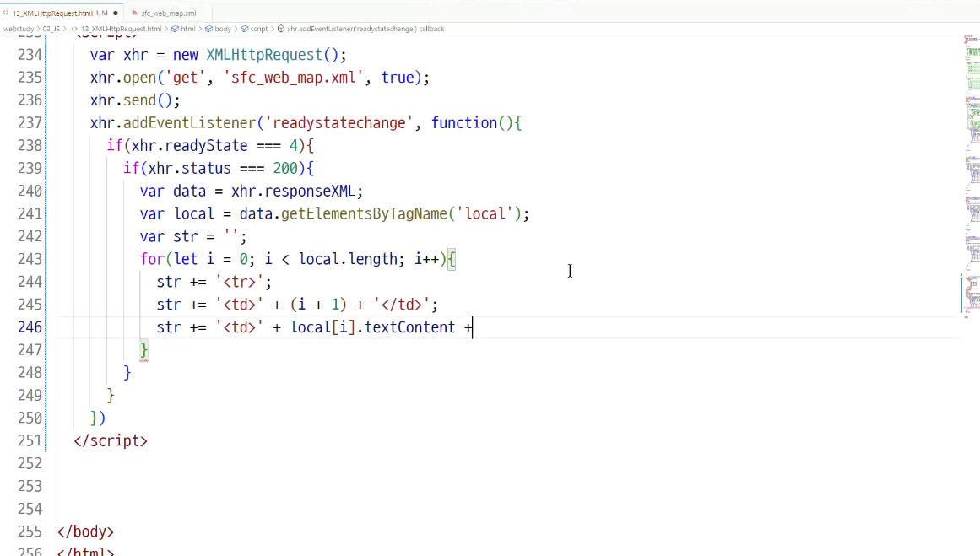Open the 03_JS breadcrumb folder

(x=51, y=29)
